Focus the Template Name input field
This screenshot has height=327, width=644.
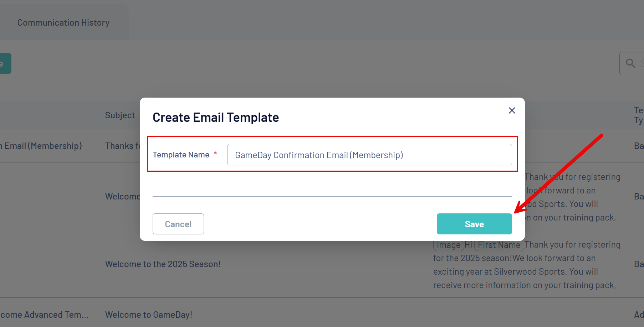tap(369, 155)
